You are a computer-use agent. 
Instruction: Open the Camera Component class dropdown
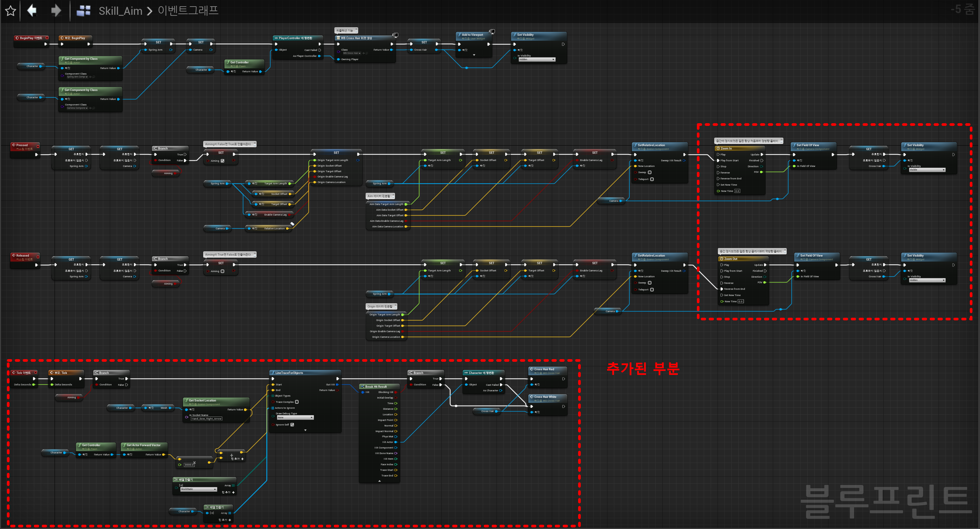click(x=77, y=108)
